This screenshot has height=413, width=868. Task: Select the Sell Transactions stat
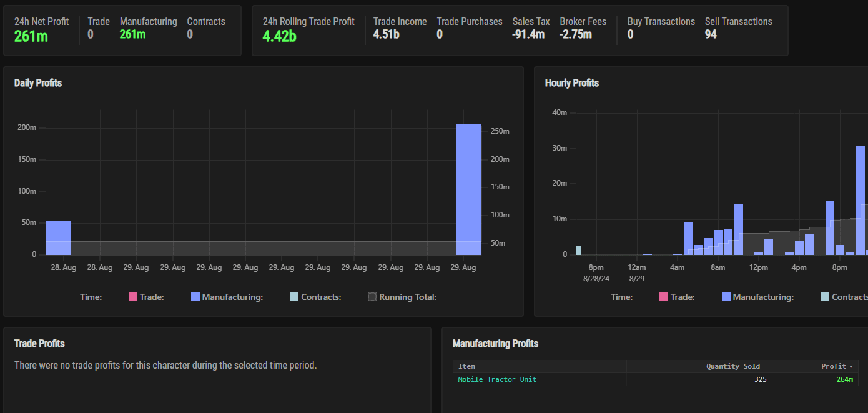click(738, 28)
